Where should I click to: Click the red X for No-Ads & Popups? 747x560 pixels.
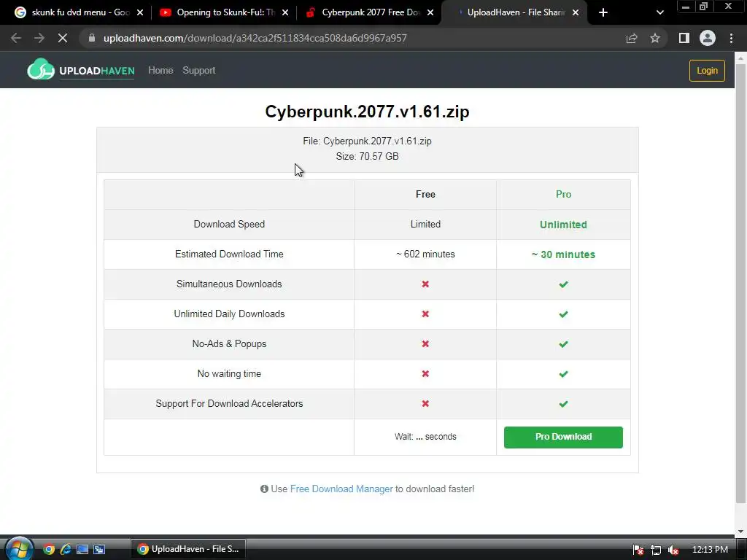point(425,344)
